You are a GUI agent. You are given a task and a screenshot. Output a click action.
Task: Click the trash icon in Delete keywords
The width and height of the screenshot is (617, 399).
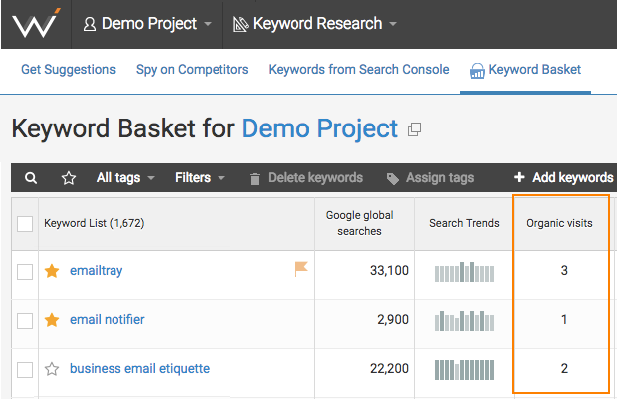click(255, 179)
